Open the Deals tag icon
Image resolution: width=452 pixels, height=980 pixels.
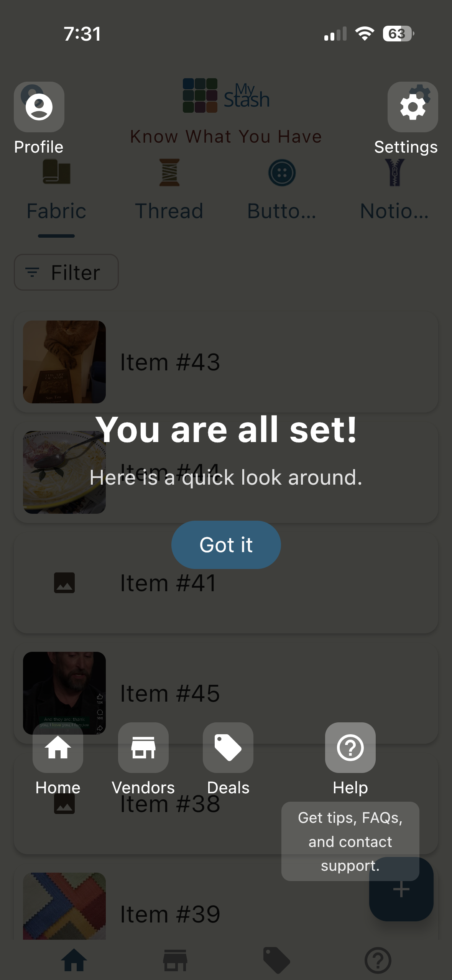(228, 747)
